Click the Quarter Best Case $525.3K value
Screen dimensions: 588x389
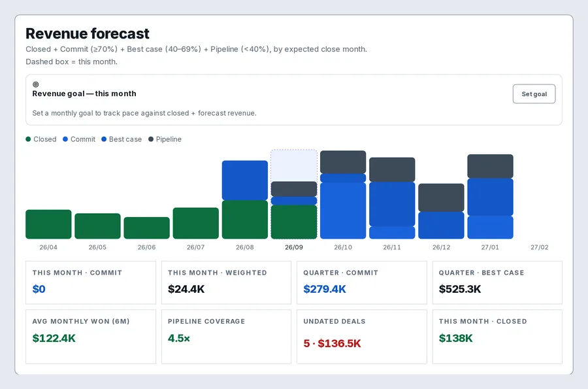pyautogui.click(x=460, y=289)
